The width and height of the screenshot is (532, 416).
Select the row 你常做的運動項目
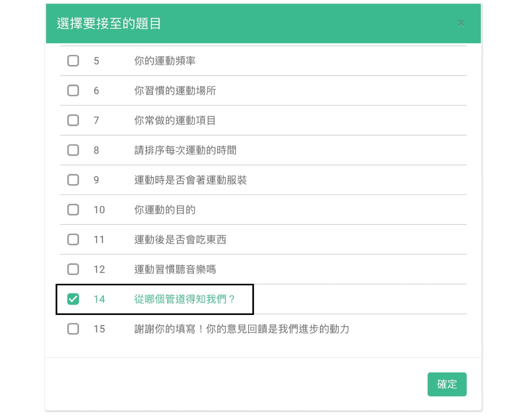(x=263, y=120)
